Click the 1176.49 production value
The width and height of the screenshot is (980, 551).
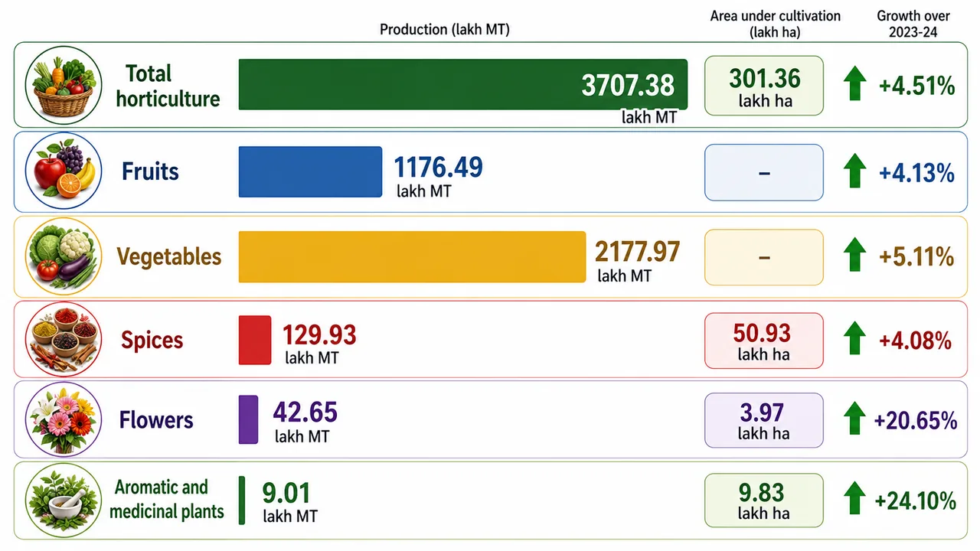click(x=438, y=167)
